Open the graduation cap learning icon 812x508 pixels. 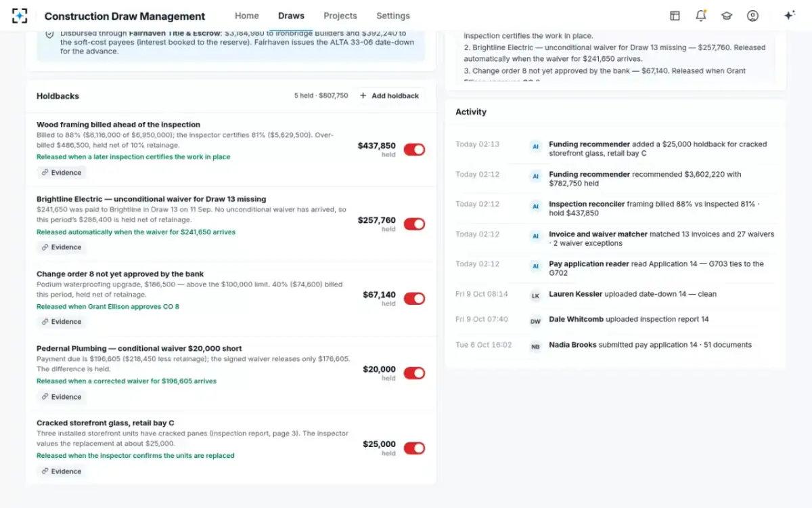point(727,16)
